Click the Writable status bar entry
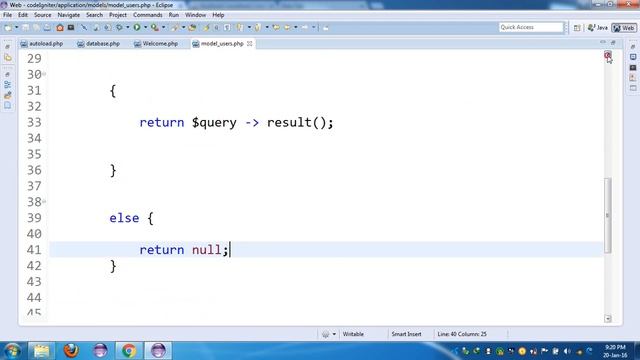This screenshot has width=640, height=360. coord(353,334)
